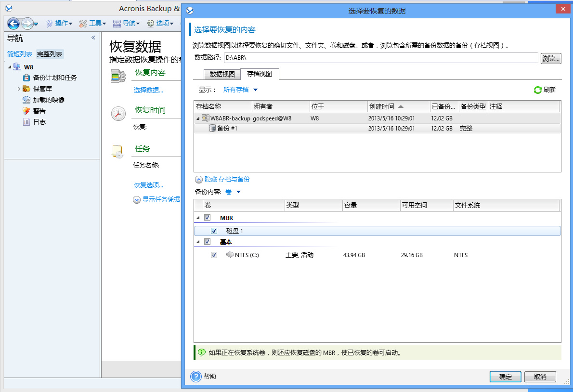Click the 恢复选项... link in main window
Screen dimensions: 573x392
(148, 185)
